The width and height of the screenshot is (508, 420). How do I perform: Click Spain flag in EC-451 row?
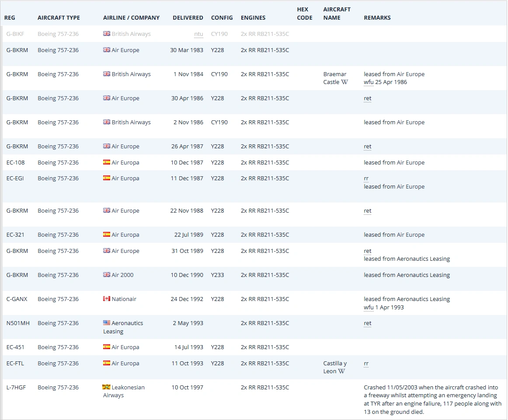tap(107, 346)
